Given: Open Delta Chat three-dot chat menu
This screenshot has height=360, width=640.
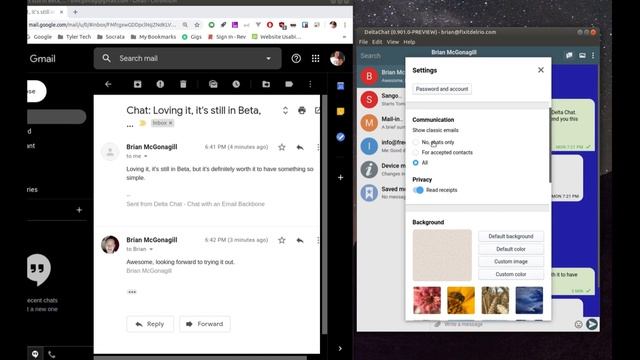Looking at the screenshot, I should coord(593,55).
